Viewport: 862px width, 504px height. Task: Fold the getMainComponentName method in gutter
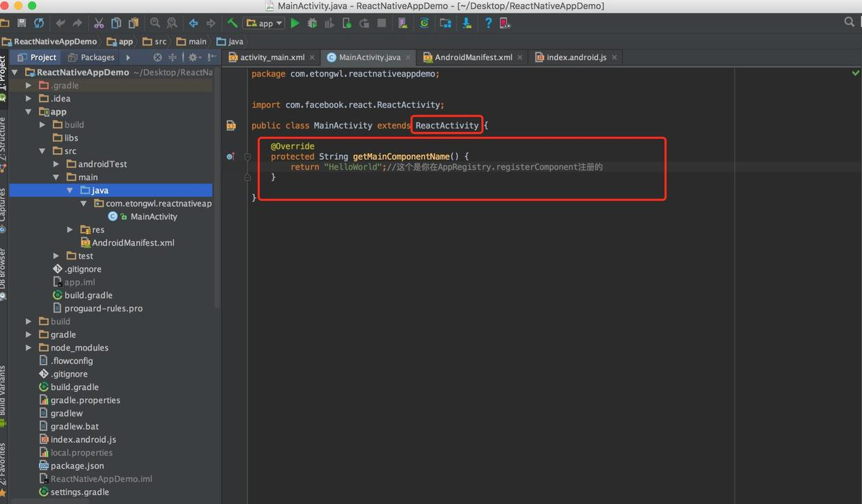pos(247,157)
